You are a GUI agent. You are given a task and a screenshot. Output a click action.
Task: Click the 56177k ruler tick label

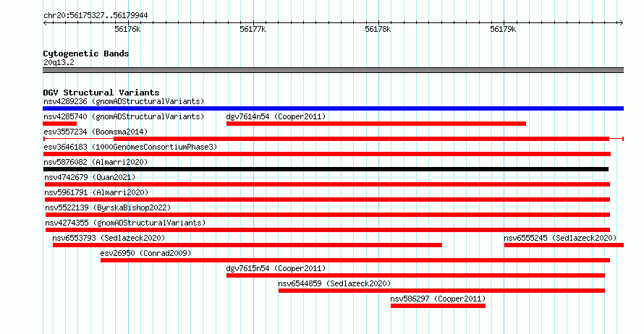(x=253, y=29)
